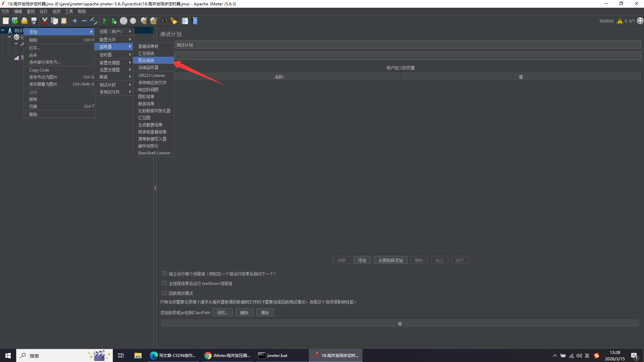Click the Expand All plus icon
The width and height of the screenshot is (644, 362).
point(75,21)
